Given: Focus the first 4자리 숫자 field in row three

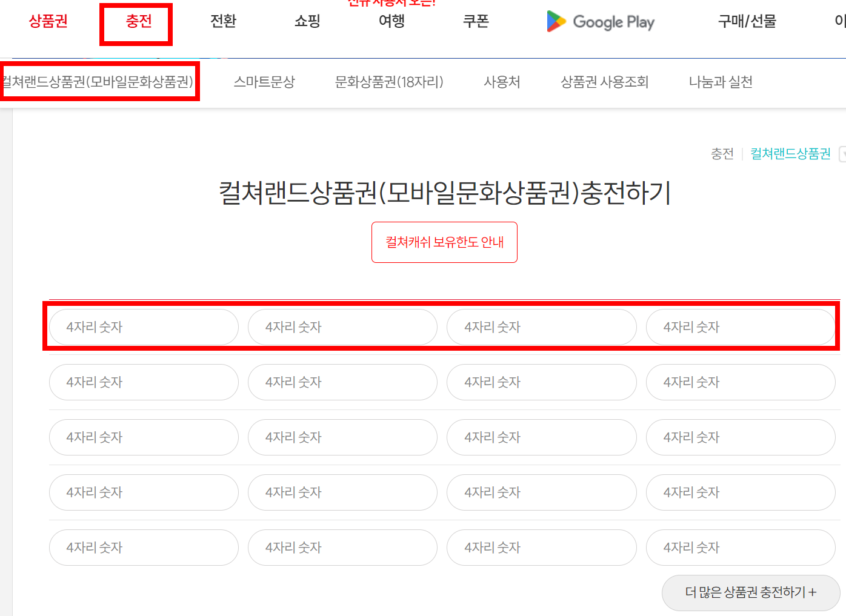Looking at the screenshot, I should 144,437.
